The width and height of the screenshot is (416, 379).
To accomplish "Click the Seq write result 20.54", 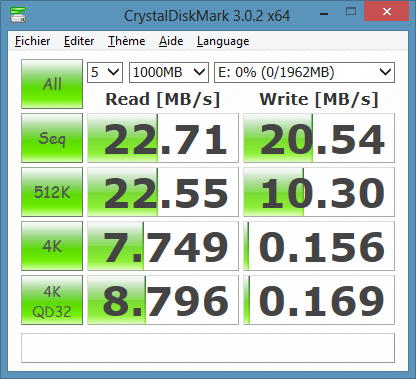I will [319, 138].
